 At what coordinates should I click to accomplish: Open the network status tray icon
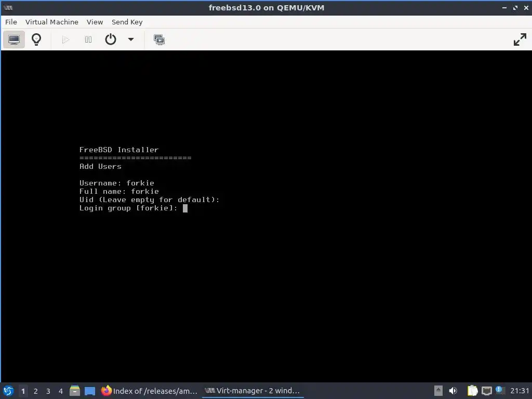[486, 391]
